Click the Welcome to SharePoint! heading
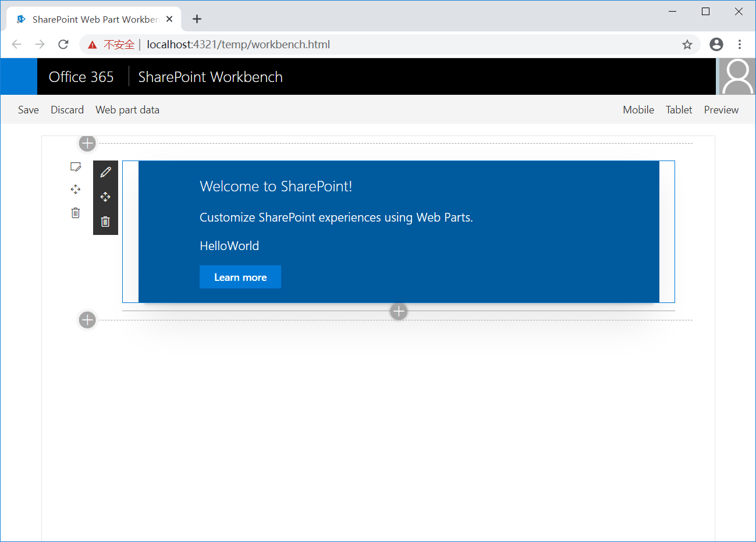This screenshot has width=756, height=542. pos(276,186)
